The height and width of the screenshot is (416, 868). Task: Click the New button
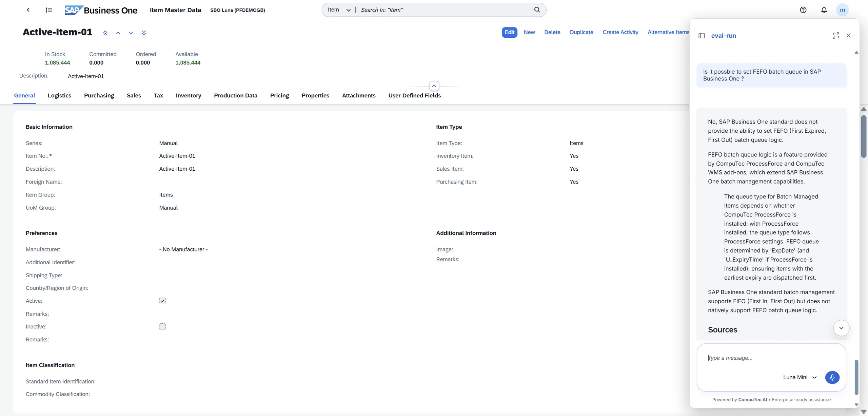529,32
